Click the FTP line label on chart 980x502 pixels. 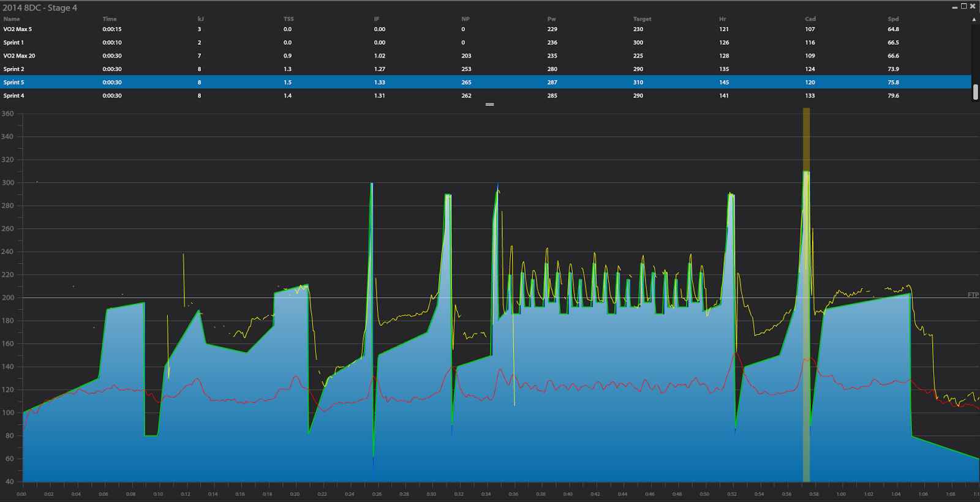tap(973, 295)
